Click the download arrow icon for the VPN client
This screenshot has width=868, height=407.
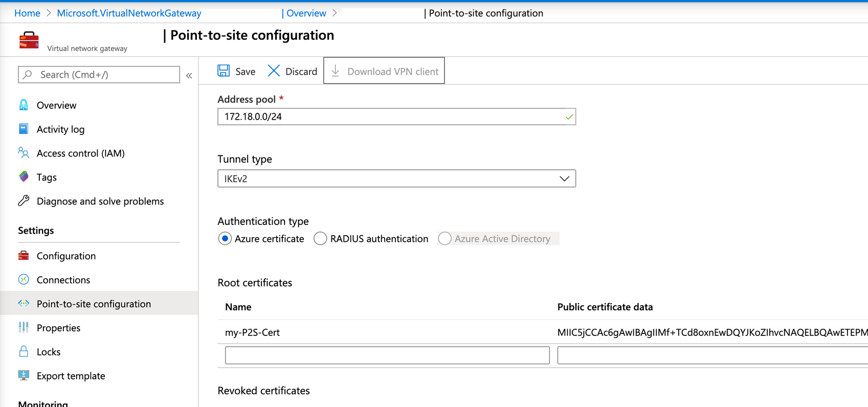coord(336,71)
